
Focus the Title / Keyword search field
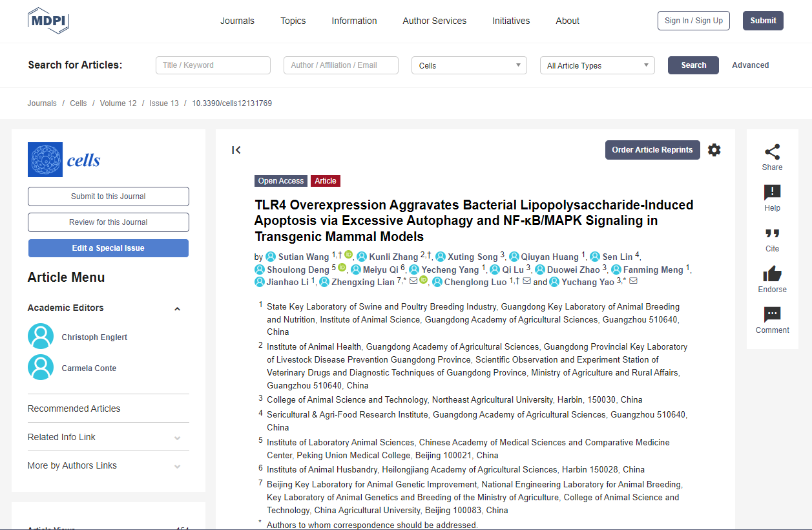point(213,65)
